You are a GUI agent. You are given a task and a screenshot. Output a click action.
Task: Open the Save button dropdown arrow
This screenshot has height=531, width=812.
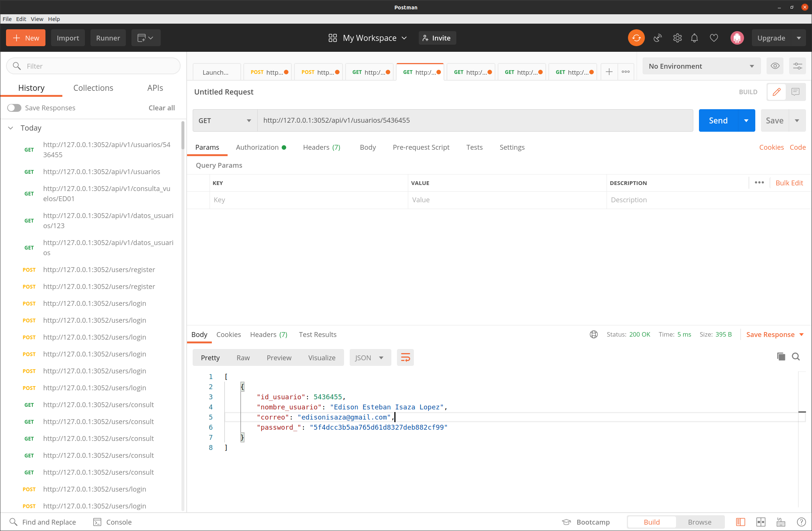[797, 120]
